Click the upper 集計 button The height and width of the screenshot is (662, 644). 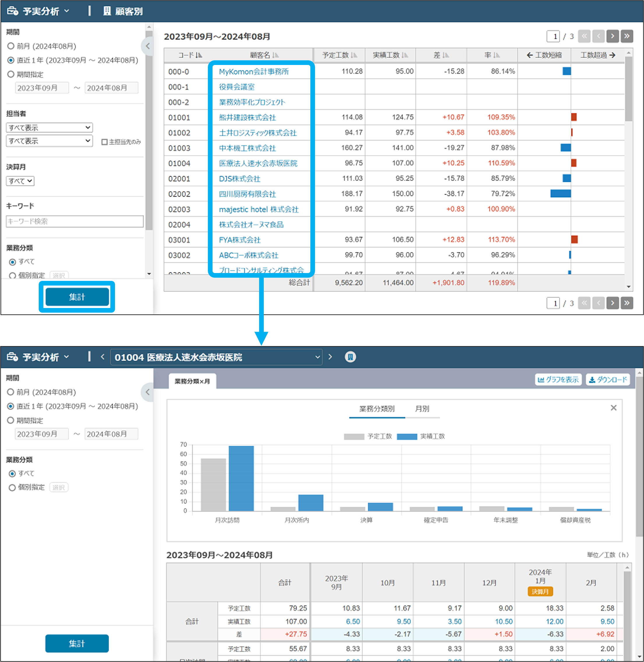coord(77,297)
